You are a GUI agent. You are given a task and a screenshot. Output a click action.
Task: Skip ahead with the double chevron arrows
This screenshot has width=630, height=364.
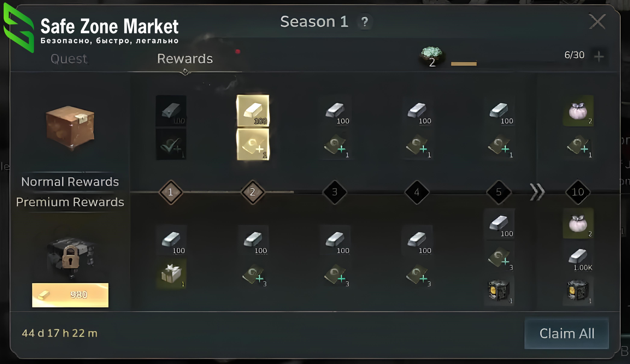click(x=537, y=192)
